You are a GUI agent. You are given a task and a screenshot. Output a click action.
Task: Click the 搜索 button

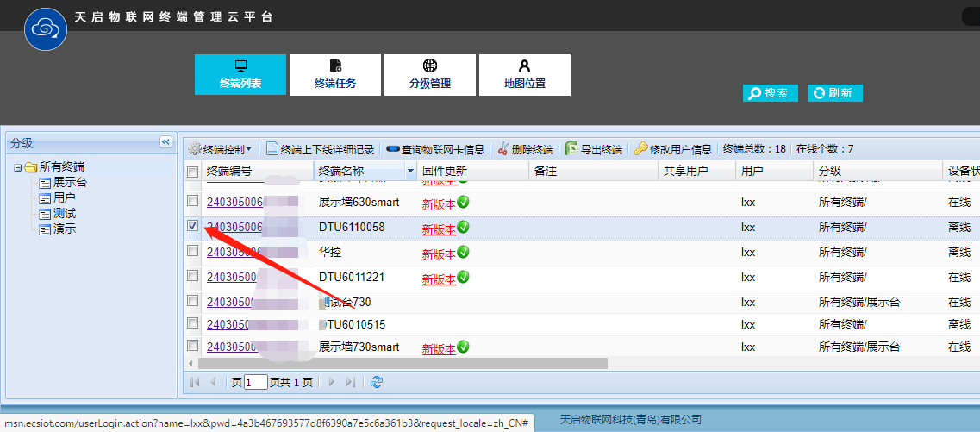(x=770, y=93)
